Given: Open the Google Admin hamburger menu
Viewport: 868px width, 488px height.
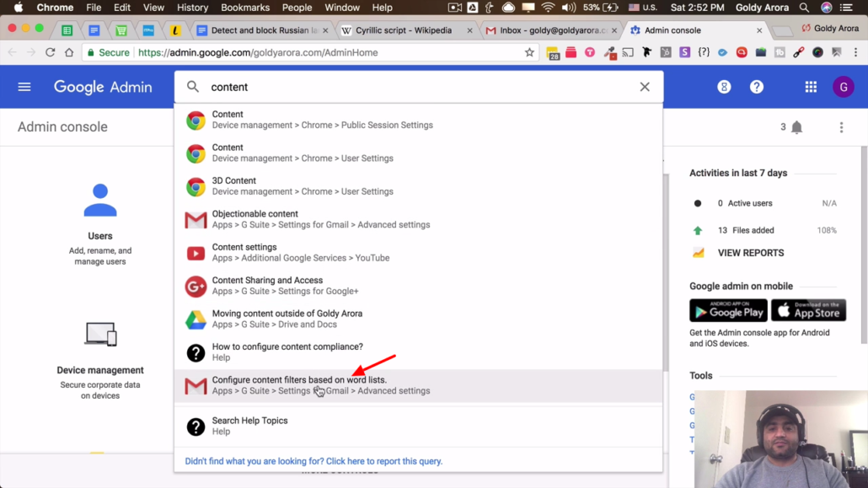Looking at the screenshot, I should [24, 87].
